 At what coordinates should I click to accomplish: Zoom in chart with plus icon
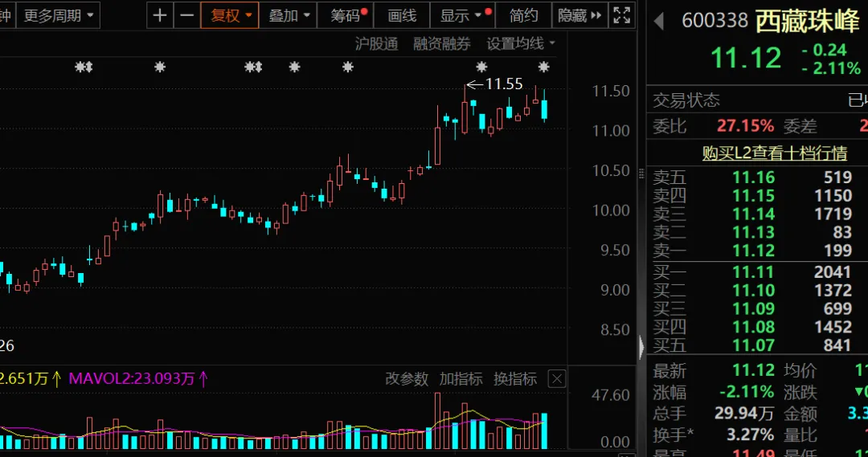(159, 15)
